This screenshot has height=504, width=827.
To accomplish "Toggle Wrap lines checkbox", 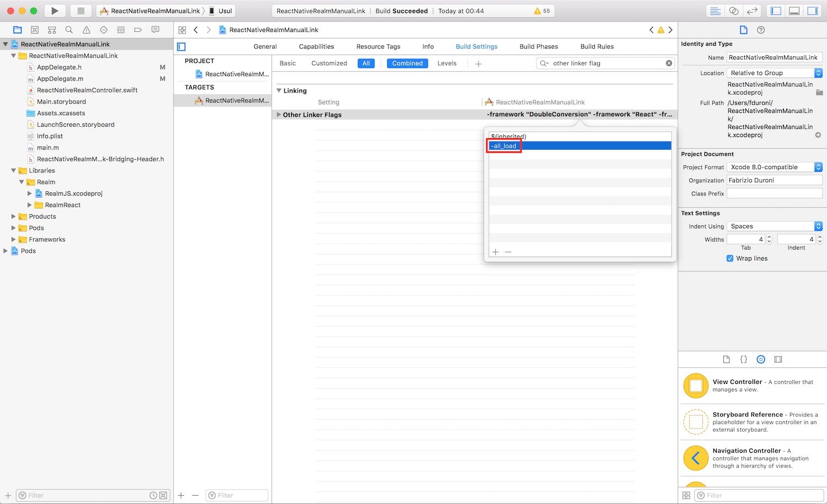I will 730,258.
